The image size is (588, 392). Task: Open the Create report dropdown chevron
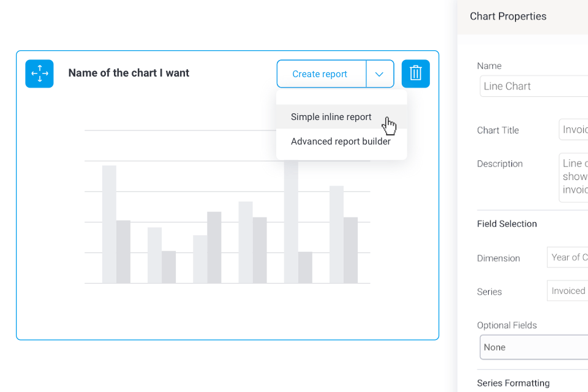[380, 74]
